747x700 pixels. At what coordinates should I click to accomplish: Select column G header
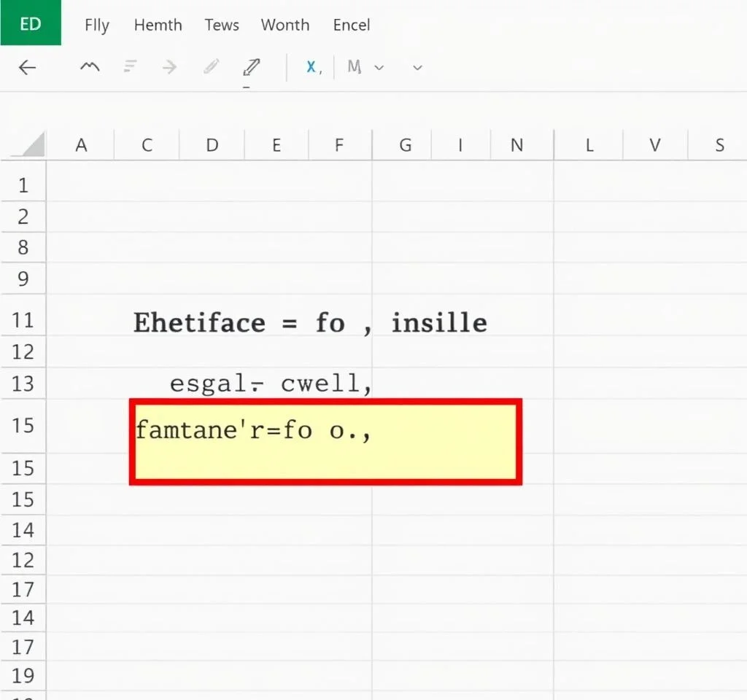coord(405,145)
